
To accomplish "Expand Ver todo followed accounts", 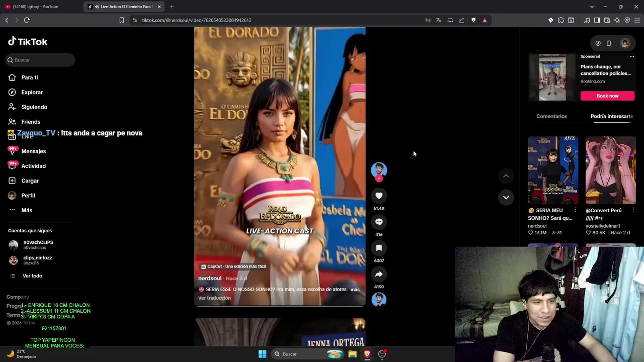I will click(x=32, y=276).
